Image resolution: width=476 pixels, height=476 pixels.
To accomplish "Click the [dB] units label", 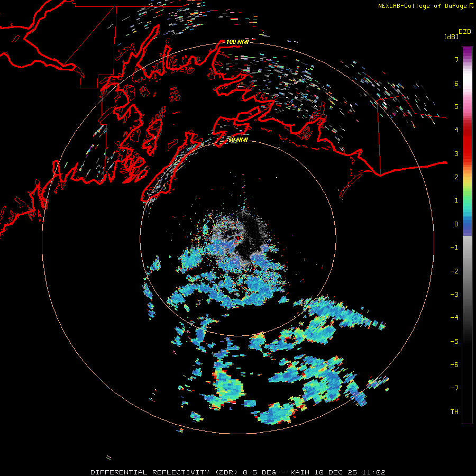I will click(452, 36).
